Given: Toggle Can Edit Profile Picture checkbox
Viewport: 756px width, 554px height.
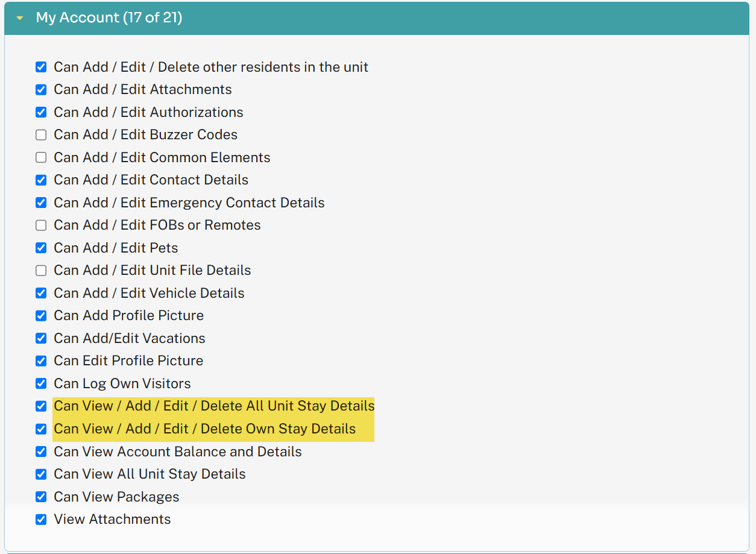Looking at the screenshot, I should point(41,361).
